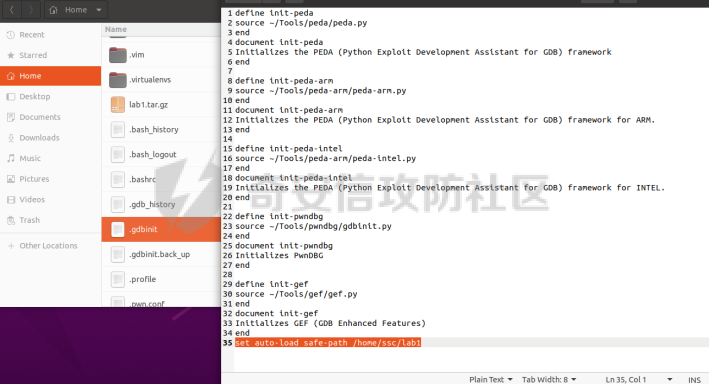This screenshot has height=385, width=709.
Task: Open the Ln 35, Col 1 position dropdown
Action: point(638,380)
